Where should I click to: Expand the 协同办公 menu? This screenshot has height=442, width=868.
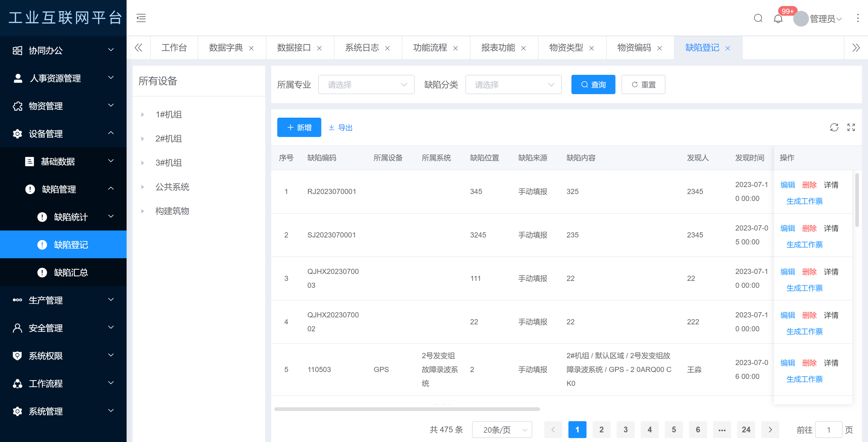tap(111, 50)
